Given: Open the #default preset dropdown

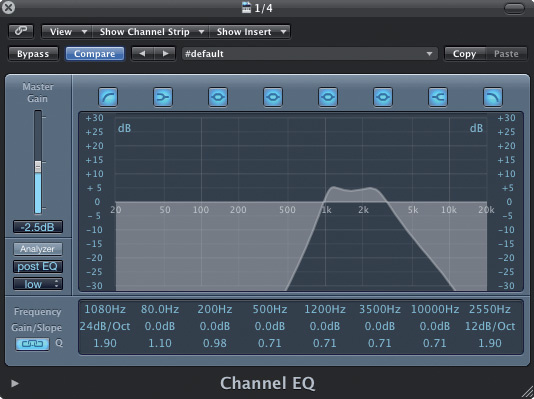Looking at the screenshot, I should click(310, 54).
